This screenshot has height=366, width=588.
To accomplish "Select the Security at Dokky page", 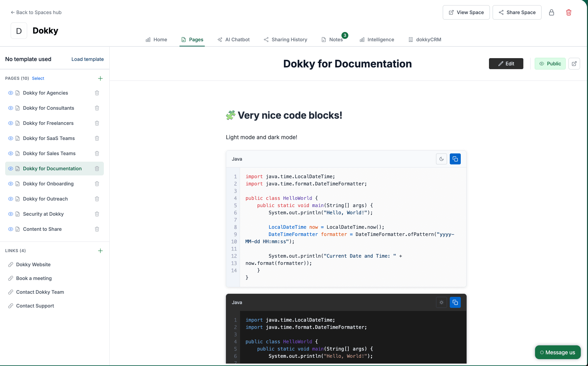I will tap(43, 214).
